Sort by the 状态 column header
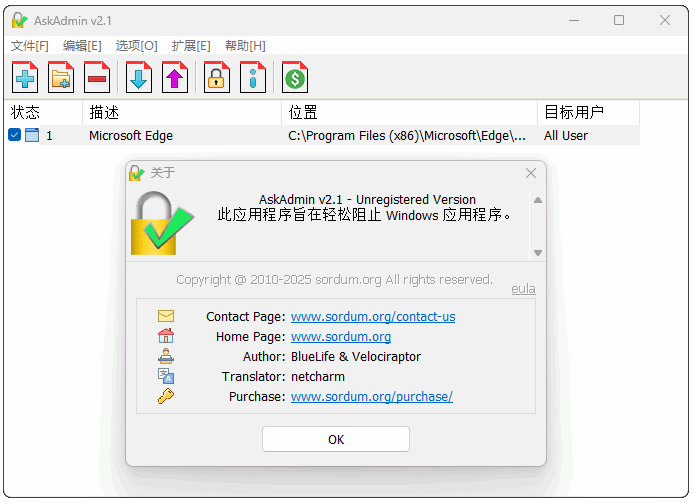 pyautogui.click(x=43, y=113)
